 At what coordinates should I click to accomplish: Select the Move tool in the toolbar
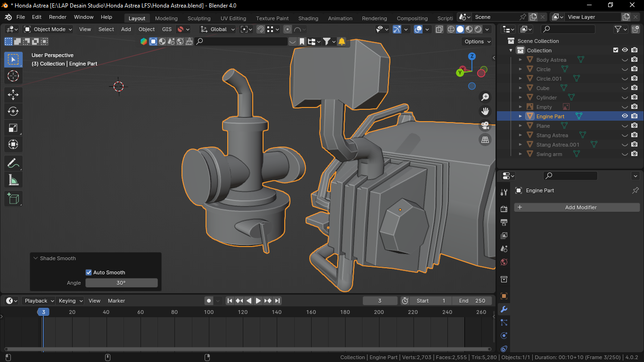pos(13,95)
